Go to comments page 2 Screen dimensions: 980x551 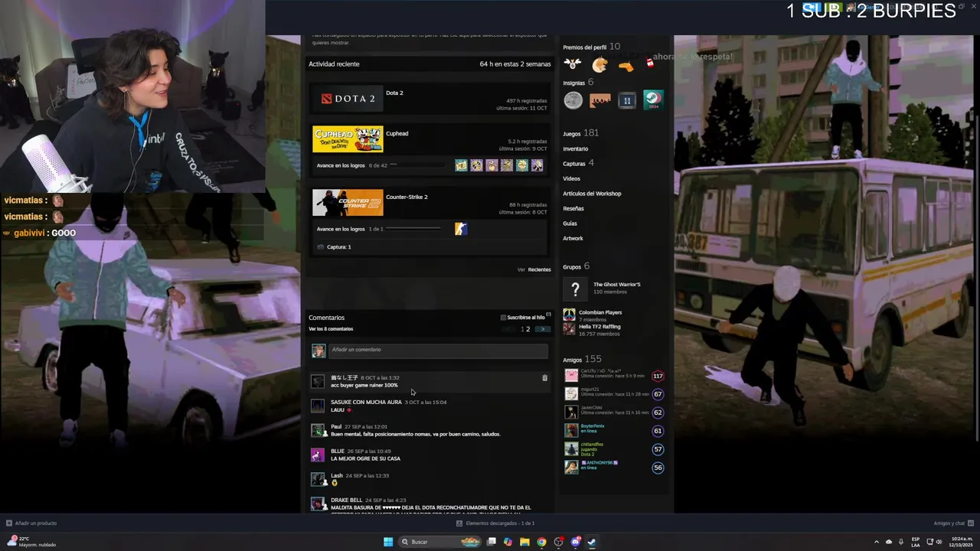pos(528,329)
